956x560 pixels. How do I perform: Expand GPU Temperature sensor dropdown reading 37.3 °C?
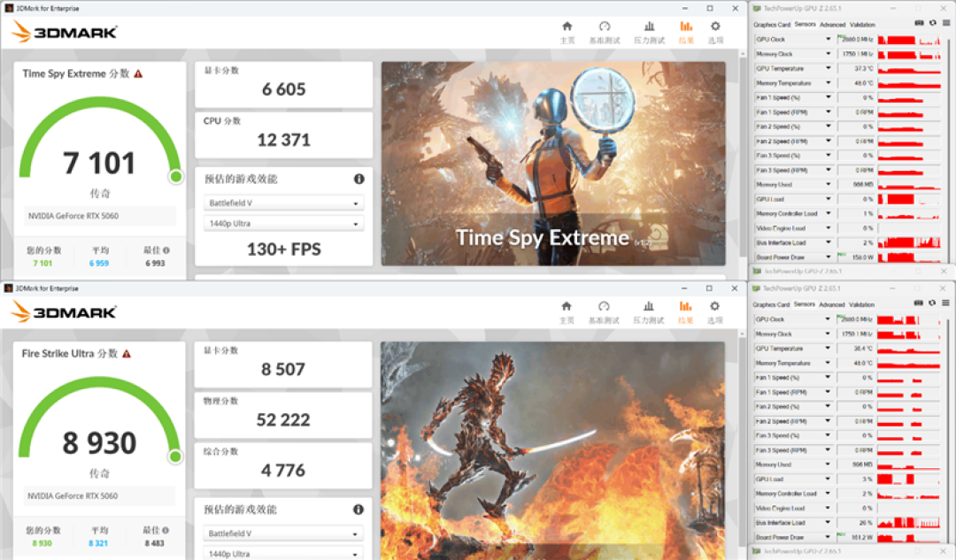click(828, 68)
